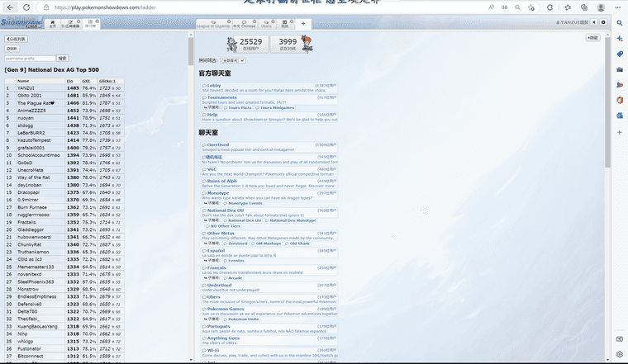The width and height of the screenshot is (628, 364).
Task: Expand the room filter language dropdown
Action: click(x=234, y=60)
